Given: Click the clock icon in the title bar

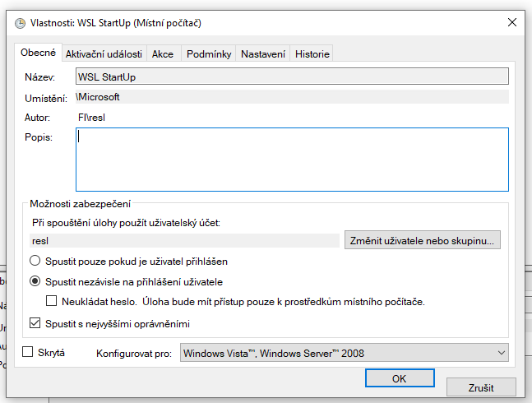Looking at the screenshot, I should [20, 23].
